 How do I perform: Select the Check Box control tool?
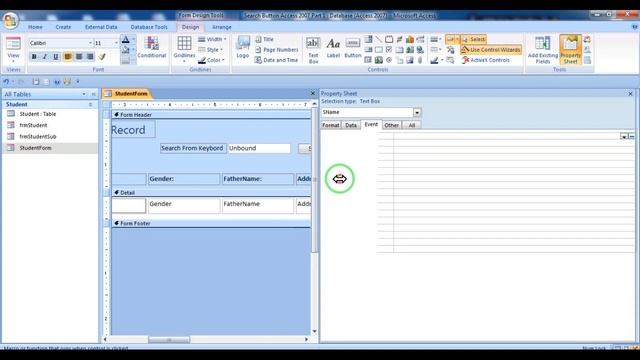[x=389, y=49]
